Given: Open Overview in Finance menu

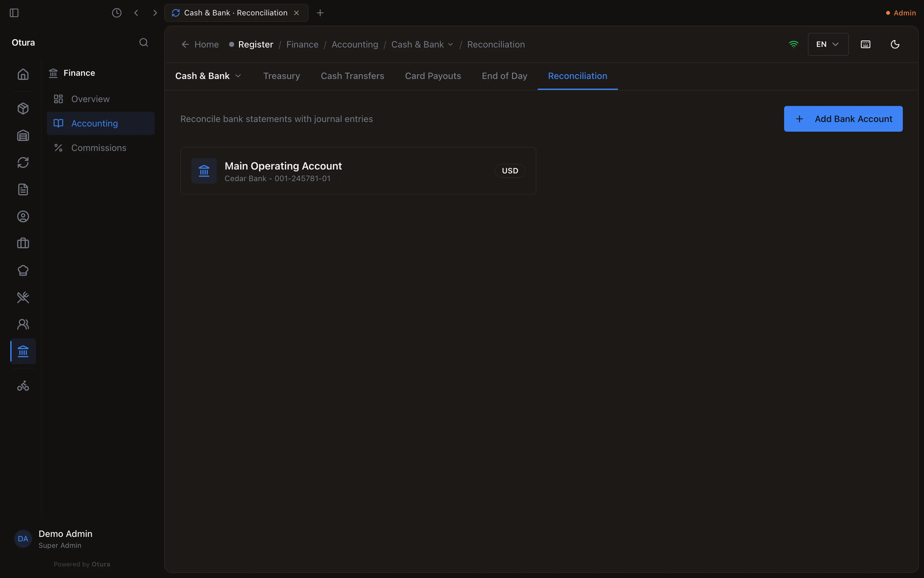Looking at the screenshot, I should tap(100, 99).
